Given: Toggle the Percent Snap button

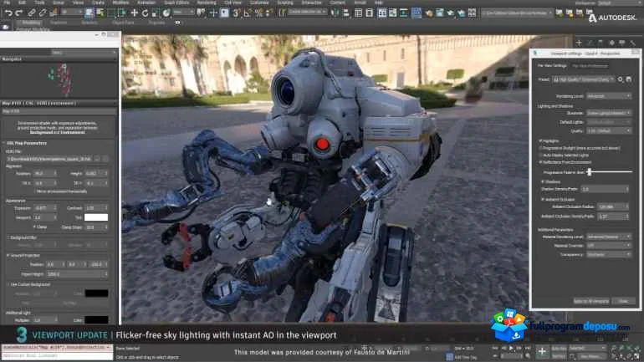Looking at the screenshot, I should coord(258,13).
